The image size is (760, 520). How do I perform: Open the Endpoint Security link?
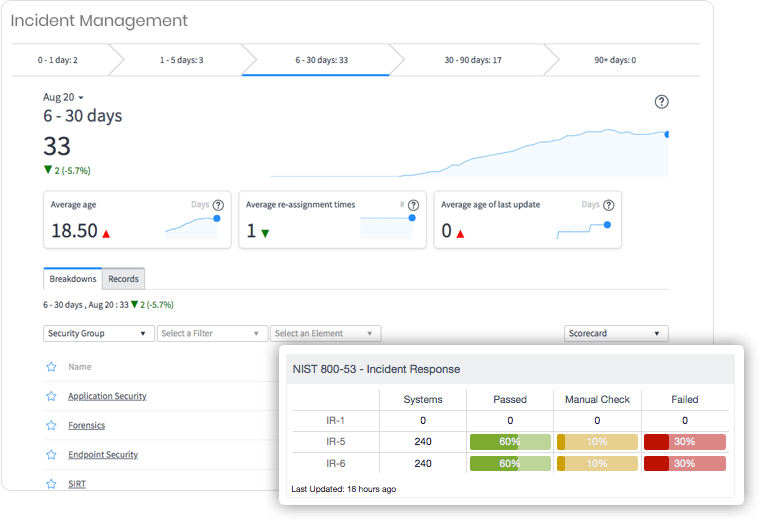(x=103, y=455)
